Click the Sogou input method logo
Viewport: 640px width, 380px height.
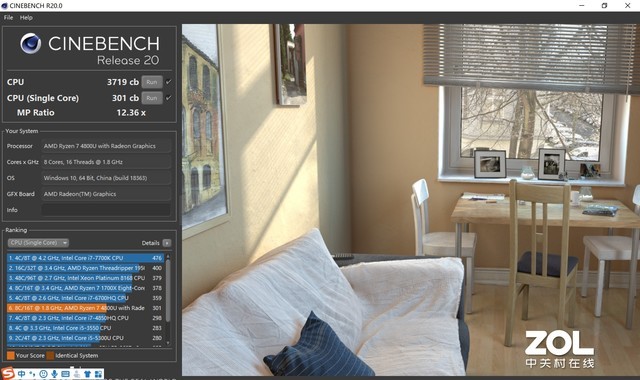(x=8, y=373)
